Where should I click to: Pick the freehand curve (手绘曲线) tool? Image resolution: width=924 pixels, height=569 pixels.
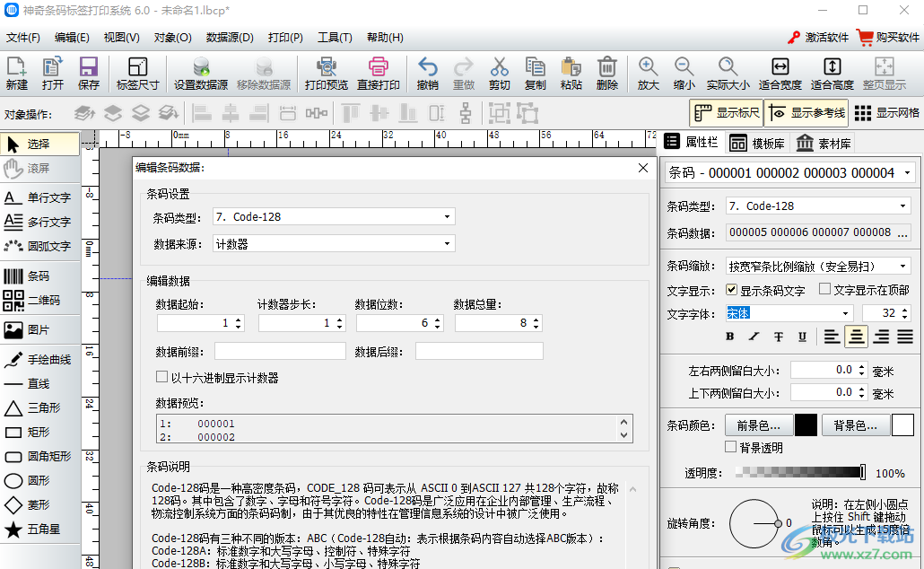point(40,359)
